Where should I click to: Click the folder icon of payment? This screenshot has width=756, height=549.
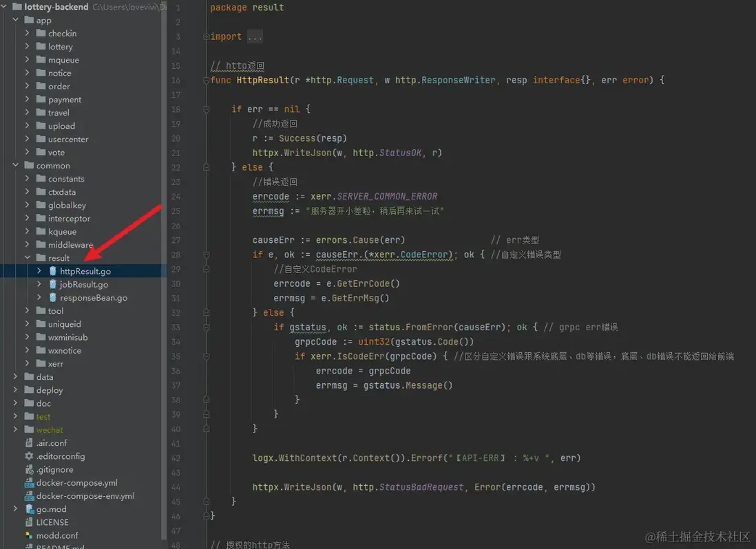(41, 99)
